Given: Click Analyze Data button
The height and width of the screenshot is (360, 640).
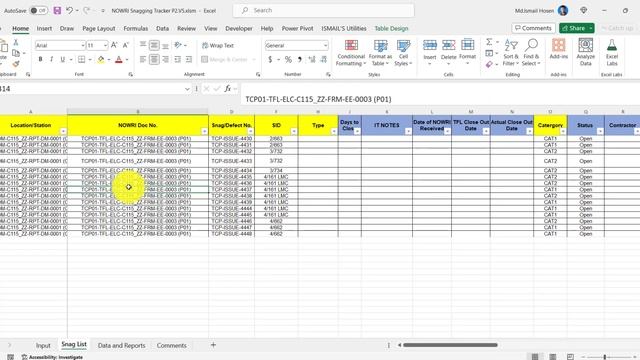Looking at the screenshot, I should 586,52.
